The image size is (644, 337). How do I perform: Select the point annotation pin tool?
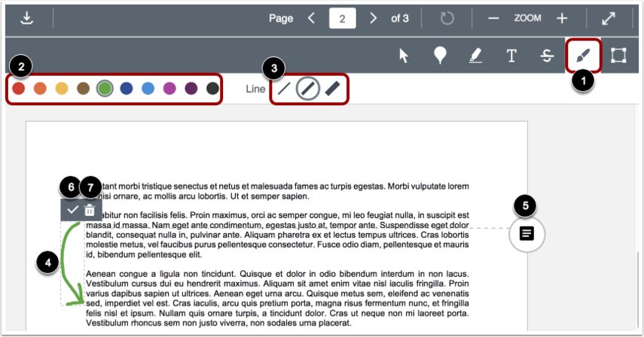pos(440,56)
